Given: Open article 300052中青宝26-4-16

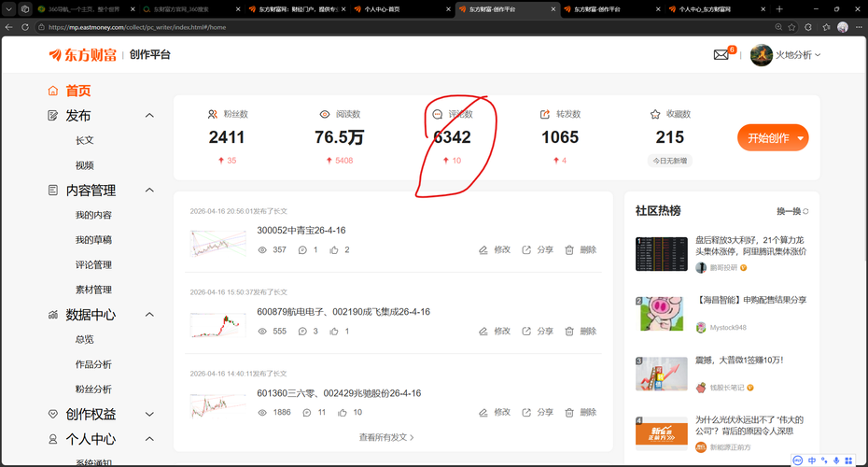Looking at the screenshot, I should coord(301,230).
